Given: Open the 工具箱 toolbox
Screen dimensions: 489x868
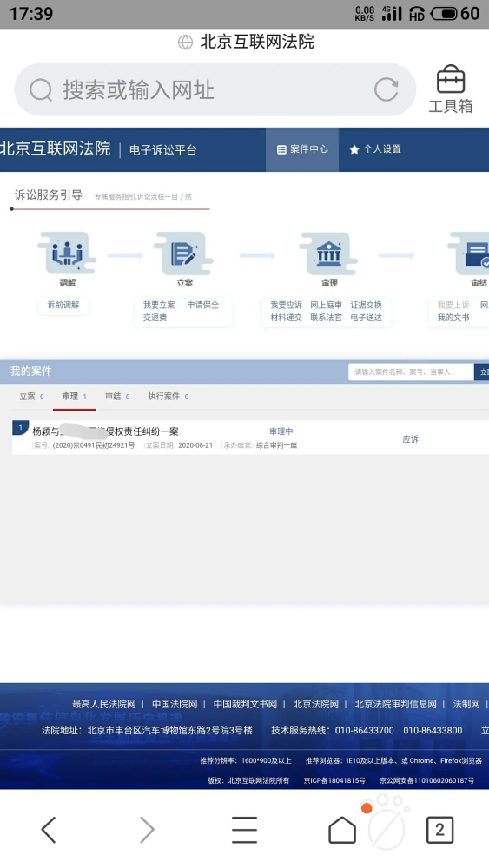Looking at the screenshot, I should point(450,89).
